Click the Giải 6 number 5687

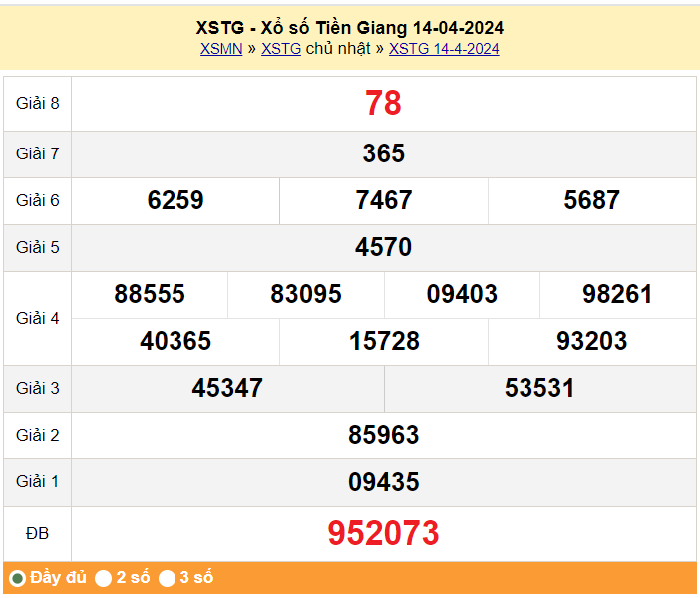(x=592, y=200)
